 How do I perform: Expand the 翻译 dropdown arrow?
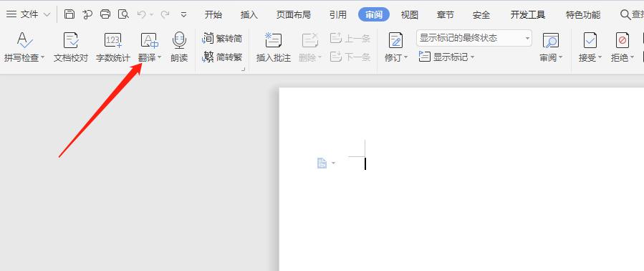tap(159, 57)
